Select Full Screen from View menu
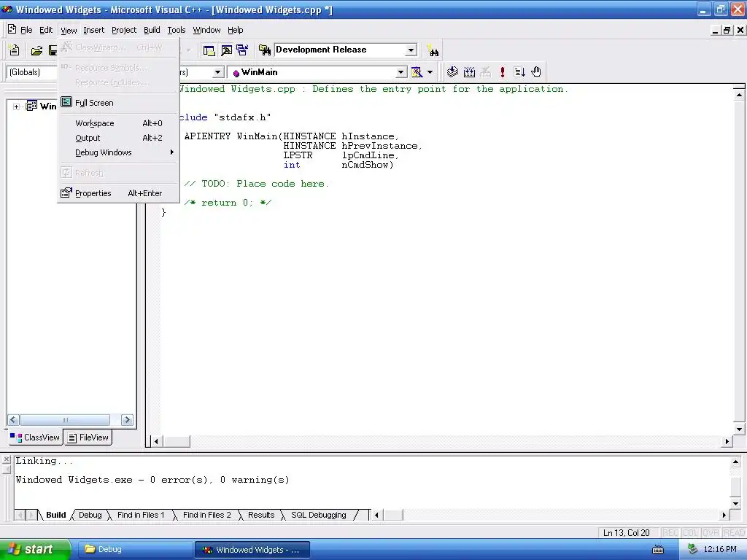747x560 pixels. tap(118, 103)
